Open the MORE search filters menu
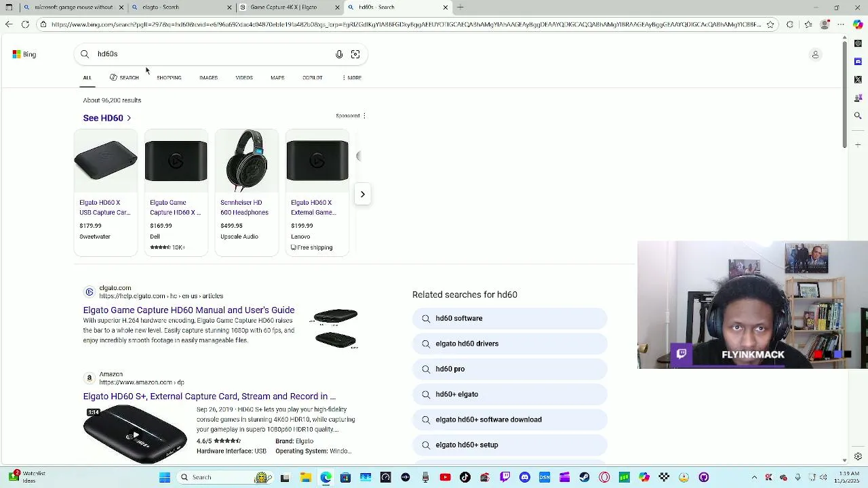Screen dimensions: 868x488 [352, 78]
